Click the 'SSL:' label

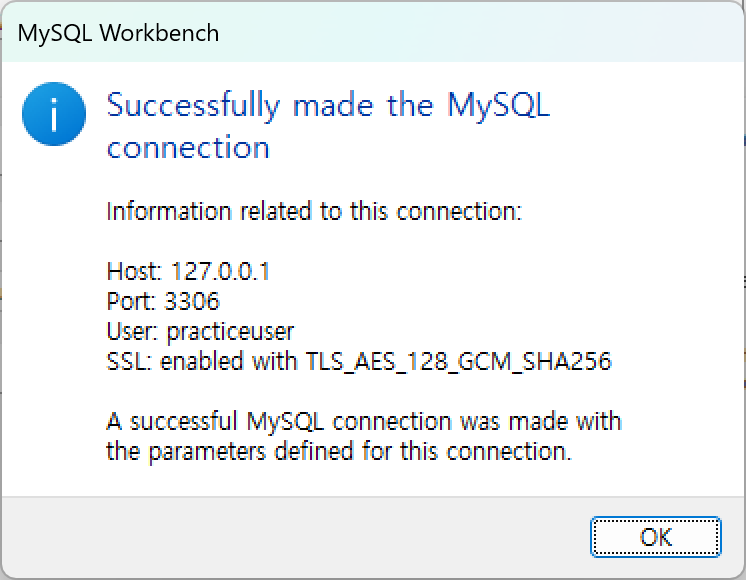[129, 361]
